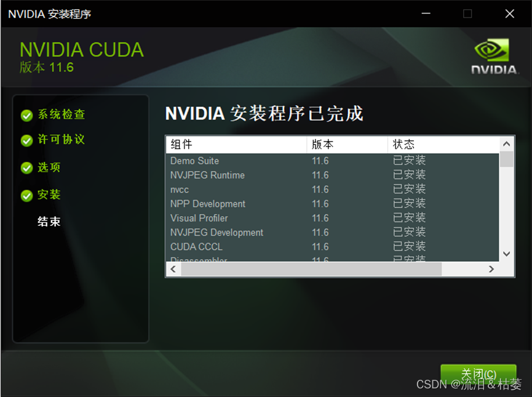Screen dimensions: 532x397
Task: Select the 许可协议 step label
Action: click(x=62, y=139)
